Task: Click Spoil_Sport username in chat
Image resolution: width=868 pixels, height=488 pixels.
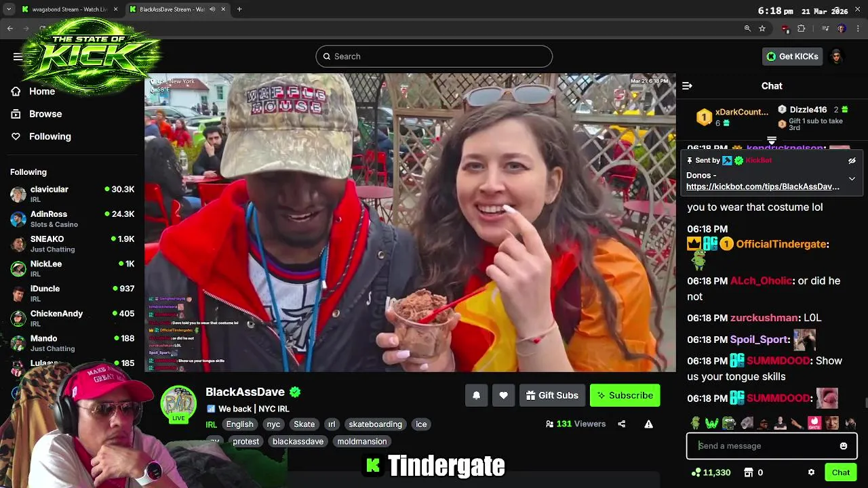Action: click(759, 340)
